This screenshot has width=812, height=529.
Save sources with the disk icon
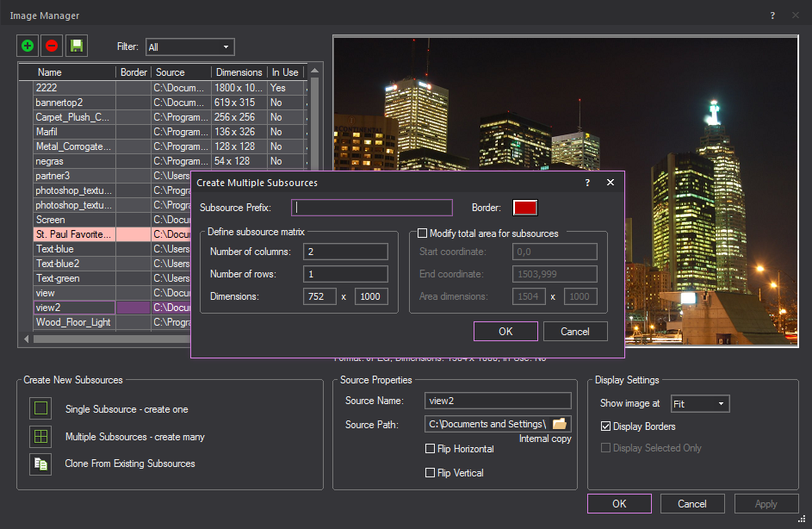(x=76, y=46)
